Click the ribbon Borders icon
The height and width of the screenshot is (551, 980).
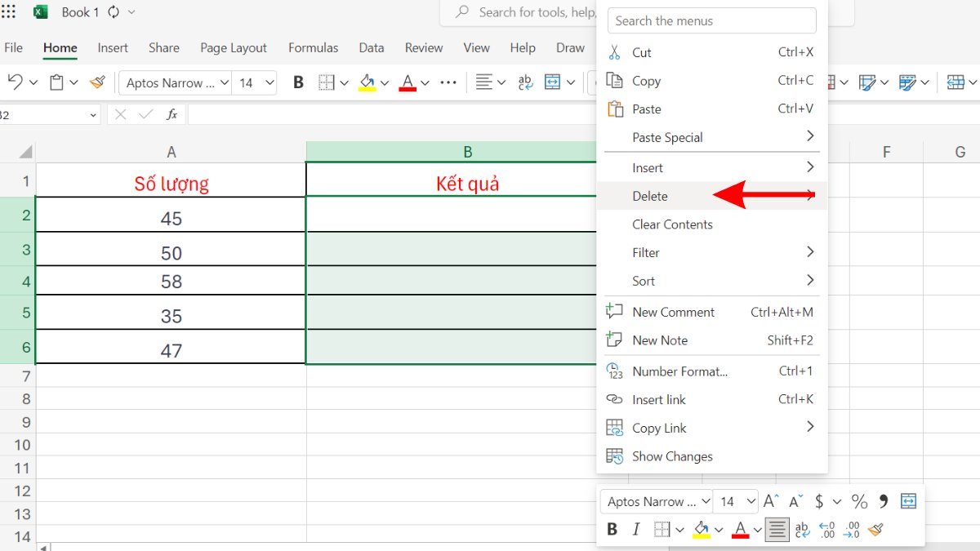click(327, 82)
